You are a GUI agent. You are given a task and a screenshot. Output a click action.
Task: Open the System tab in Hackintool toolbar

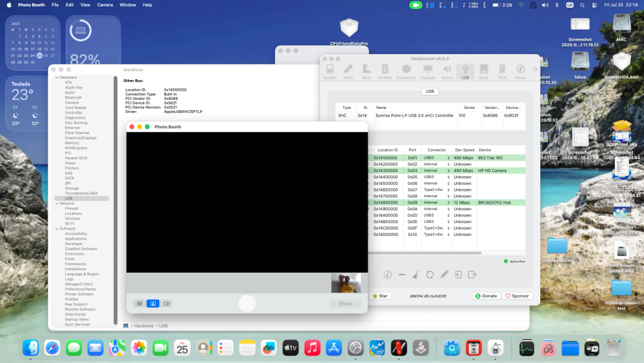(x=329, y=72)
